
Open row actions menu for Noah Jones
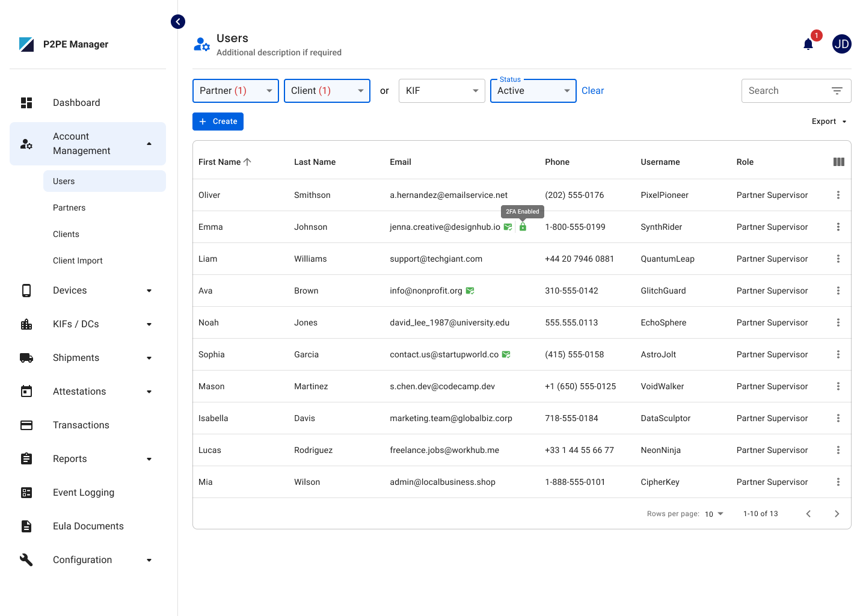point(838,322)
